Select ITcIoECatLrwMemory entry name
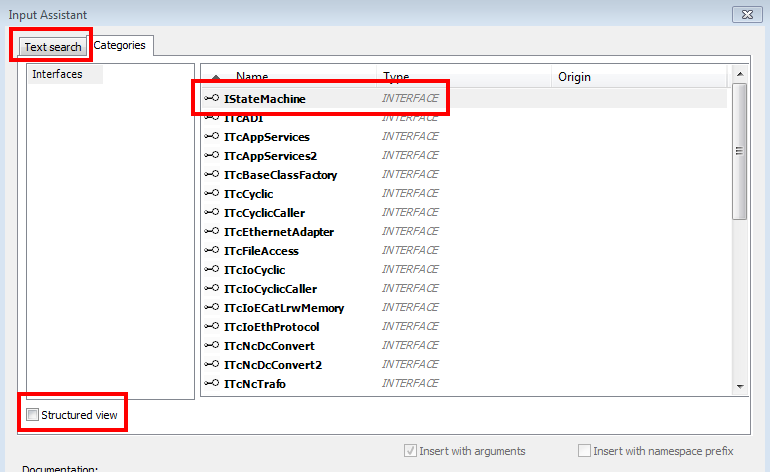 (284, 308)
